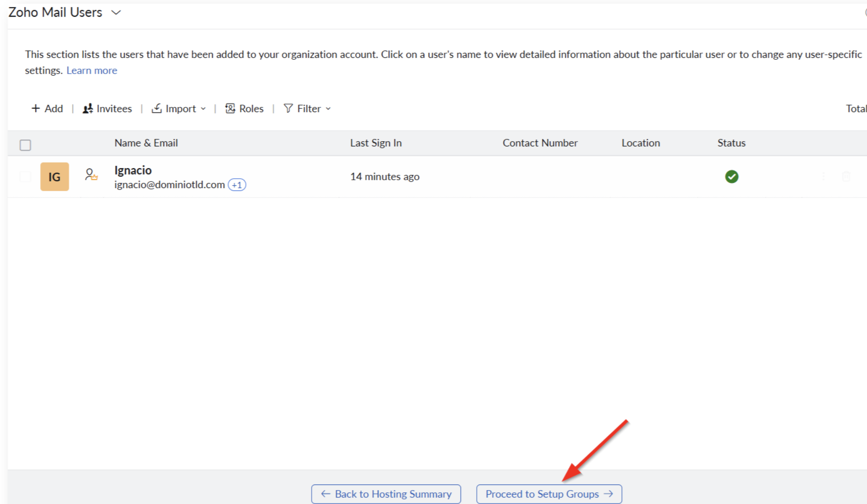The image size is (867, 504).
Task: Click Back to Hosting Summary button
Action: [386, 494]
